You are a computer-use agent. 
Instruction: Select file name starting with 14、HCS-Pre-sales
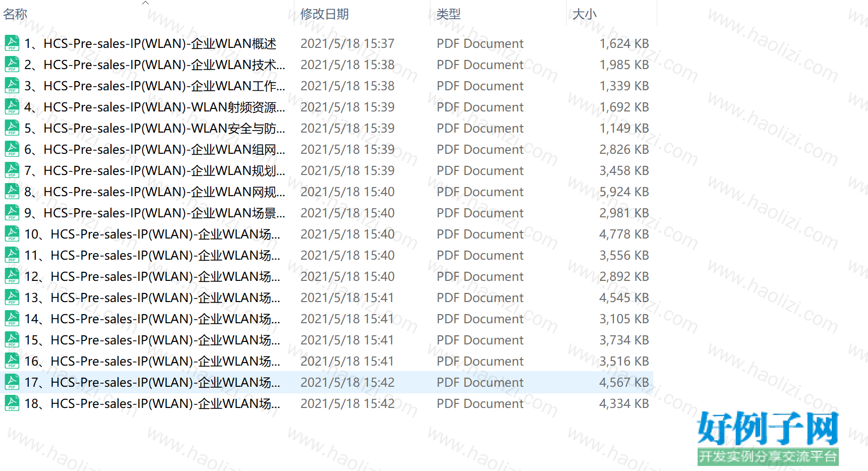tap(152, 319)
